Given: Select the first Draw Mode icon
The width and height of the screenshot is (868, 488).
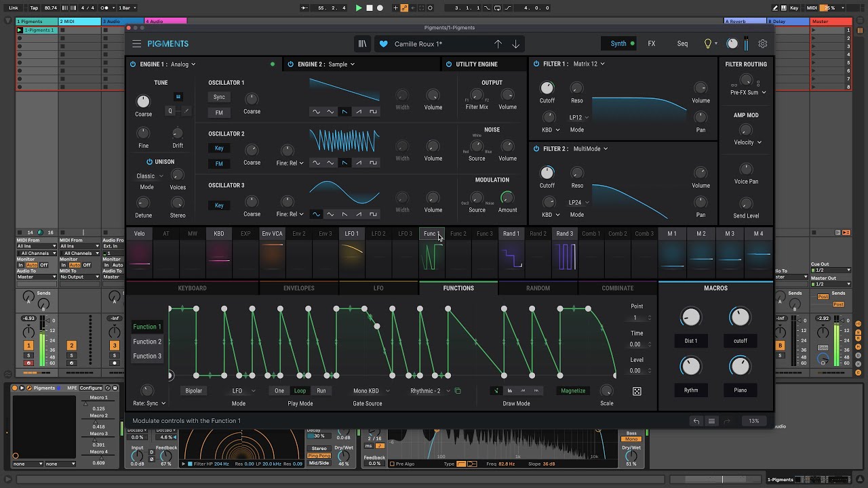Looking at the screenshot, I should [x=496, y=390].
